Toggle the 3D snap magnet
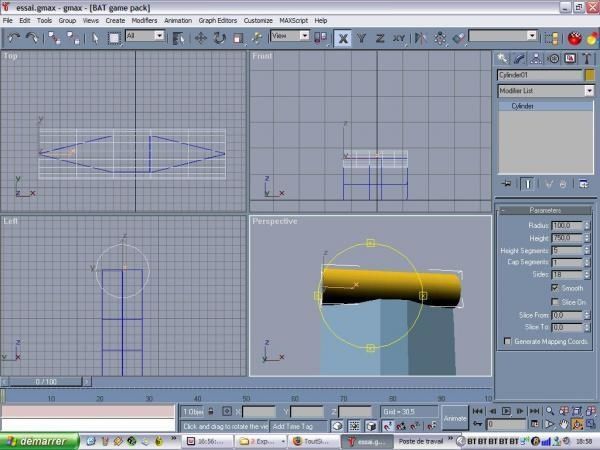The image size is (600, 450). (x=387, y=426)
